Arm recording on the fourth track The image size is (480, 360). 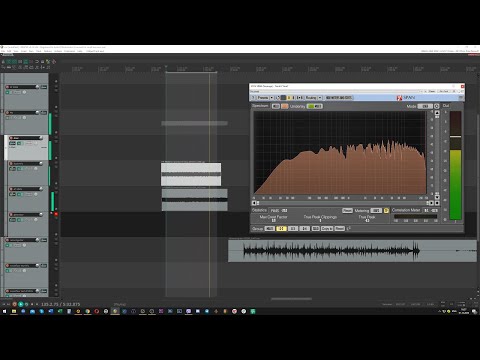pos(11,164)
